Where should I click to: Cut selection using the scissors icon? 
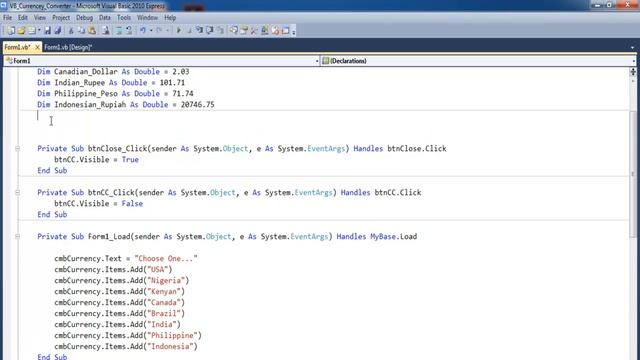click(x=71, y=31)
